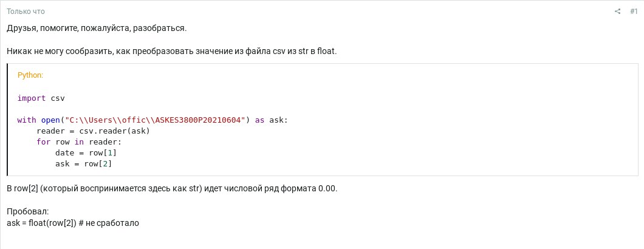Open the #1 post permalink
This screenshot has width=644, height=249.
tap(634, 12)
